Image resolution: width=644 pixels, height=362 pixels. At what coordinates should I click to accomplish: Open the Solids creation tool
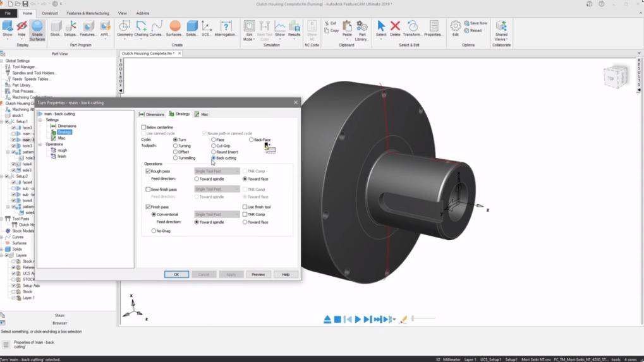click(191, 28)
